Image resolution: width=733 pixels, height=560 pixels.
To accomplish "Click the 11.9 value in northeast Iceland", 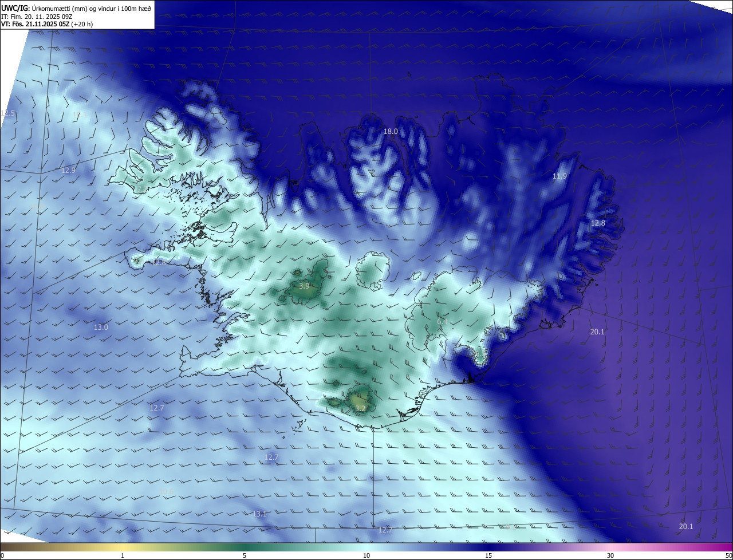I will pyautogui.click(x=559, y=176).
